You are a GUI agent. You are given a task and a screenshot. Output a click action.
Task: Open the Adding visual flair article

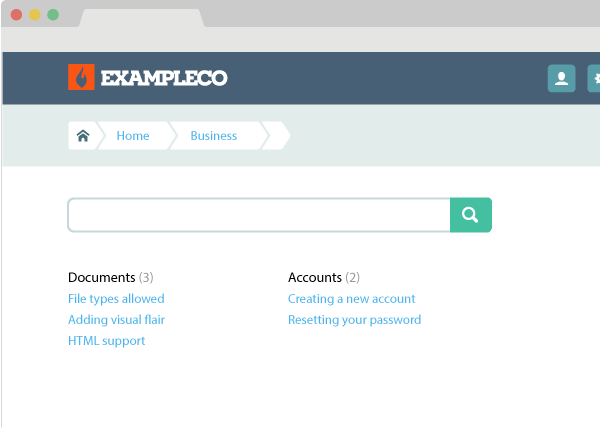pyautogui.click(x=116, y=320)
